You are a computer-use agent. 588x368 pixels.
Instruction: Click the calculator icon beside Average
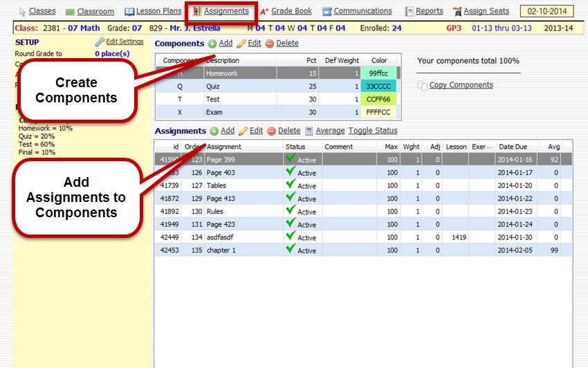click(x=309, y=131)
